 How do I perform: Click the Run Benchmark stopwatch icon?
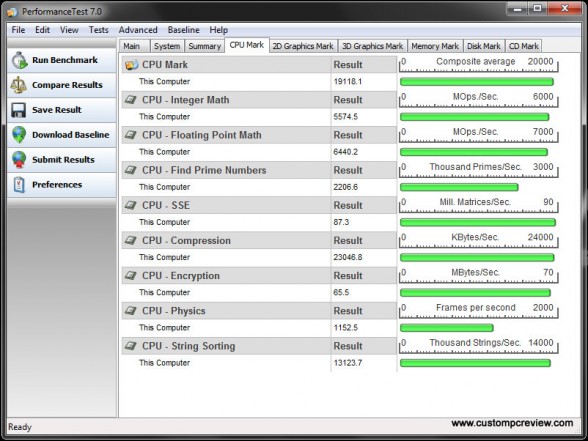pos(19,60)
